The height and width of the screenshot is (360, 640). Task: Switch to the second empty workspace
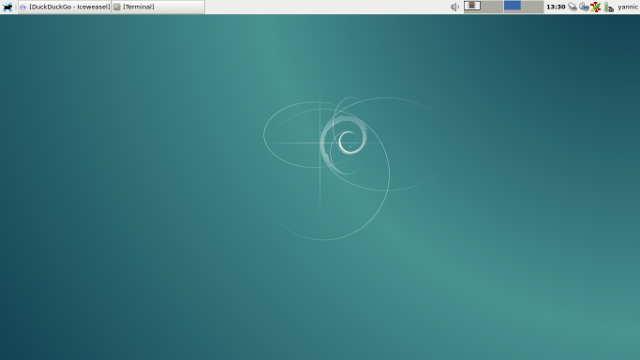[493, 7]
